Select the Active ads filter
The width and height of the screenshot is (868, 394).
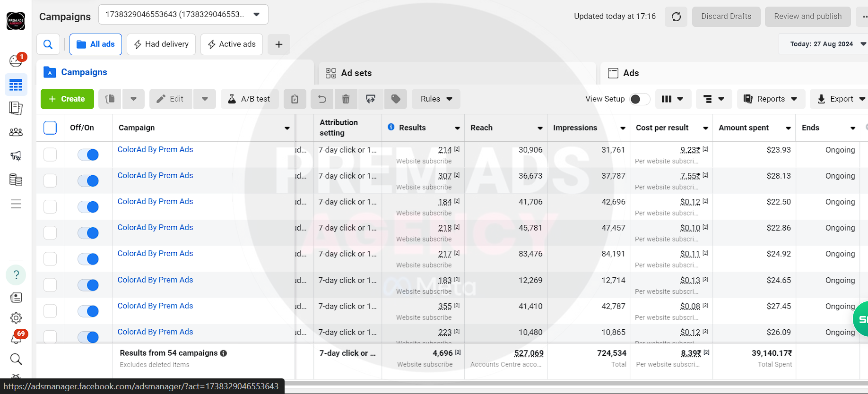tap(232, 44)
